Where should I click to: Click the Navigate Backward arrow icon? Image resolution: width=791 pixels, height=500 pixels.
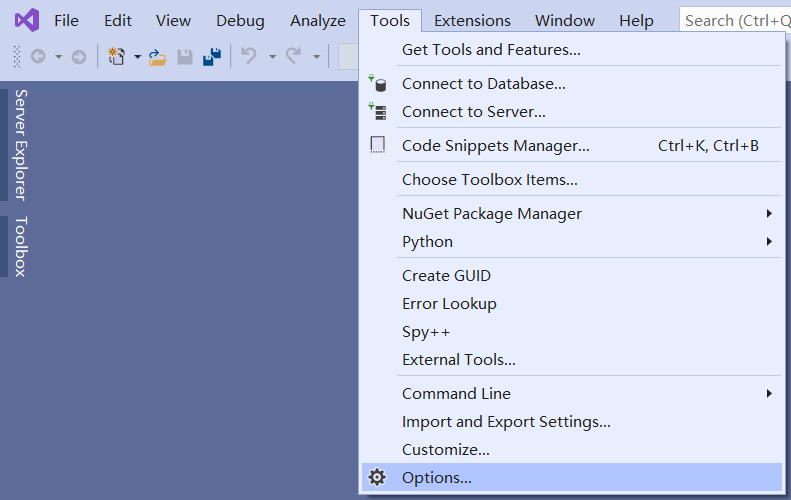[x=38, y=57]
